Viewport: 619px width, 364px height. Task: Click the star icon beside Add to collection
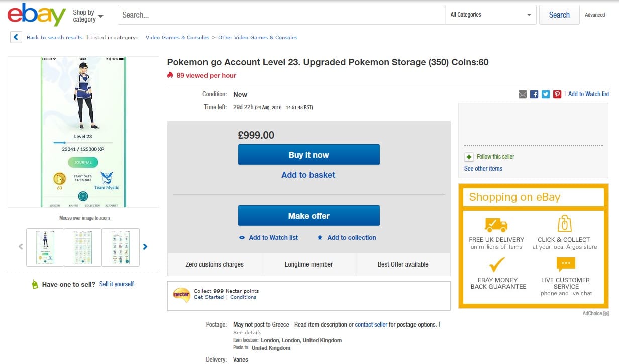tap(320, 238)
